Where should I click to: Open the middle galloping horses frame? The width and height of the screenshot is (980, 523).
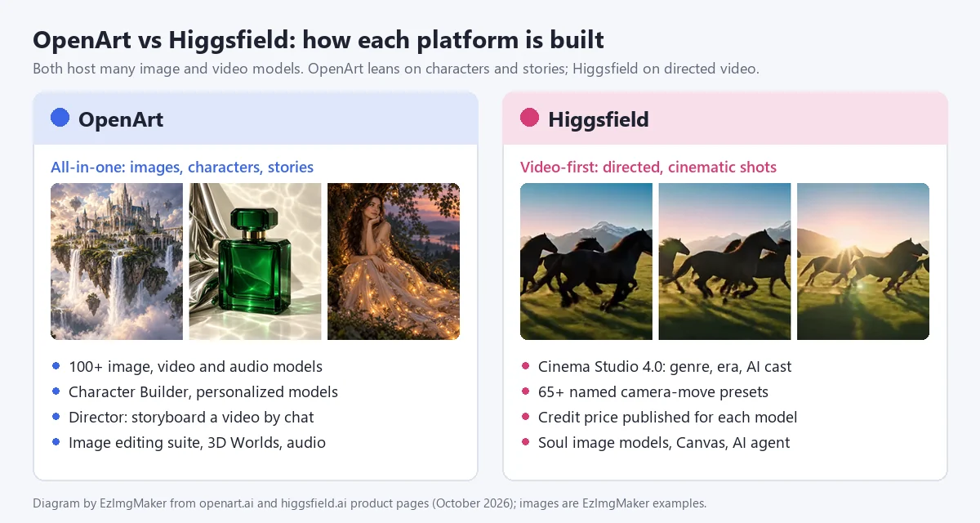[724, 261]
